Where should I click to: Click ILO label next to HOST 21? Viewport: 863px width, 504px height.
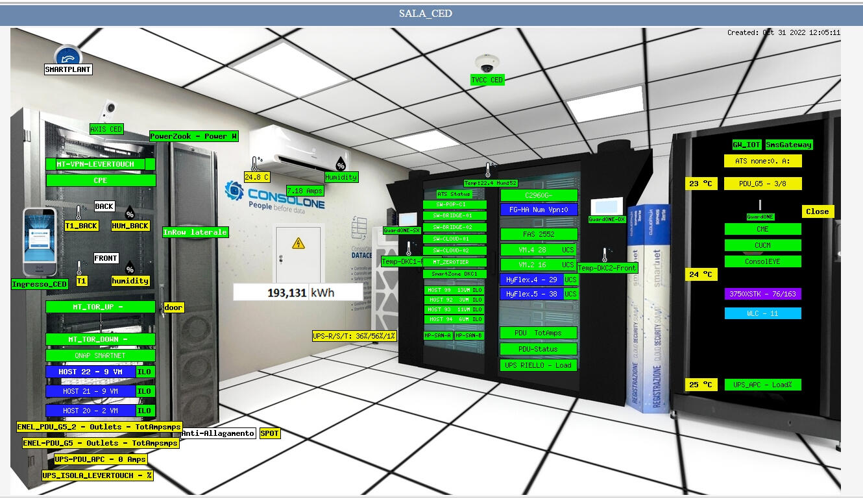[x=145, y=391]
